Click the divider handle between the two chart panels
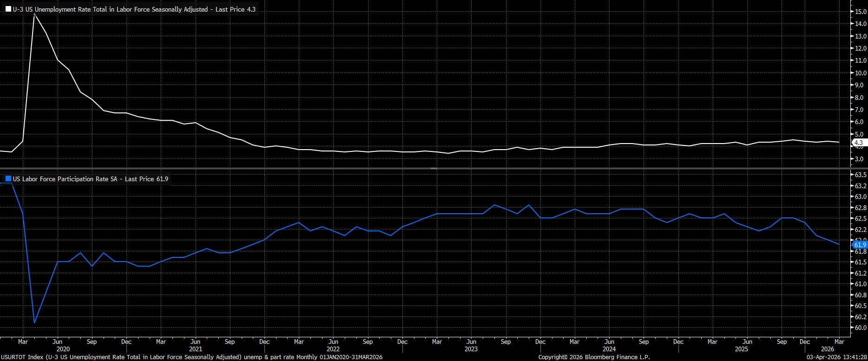 coord(434,168)
